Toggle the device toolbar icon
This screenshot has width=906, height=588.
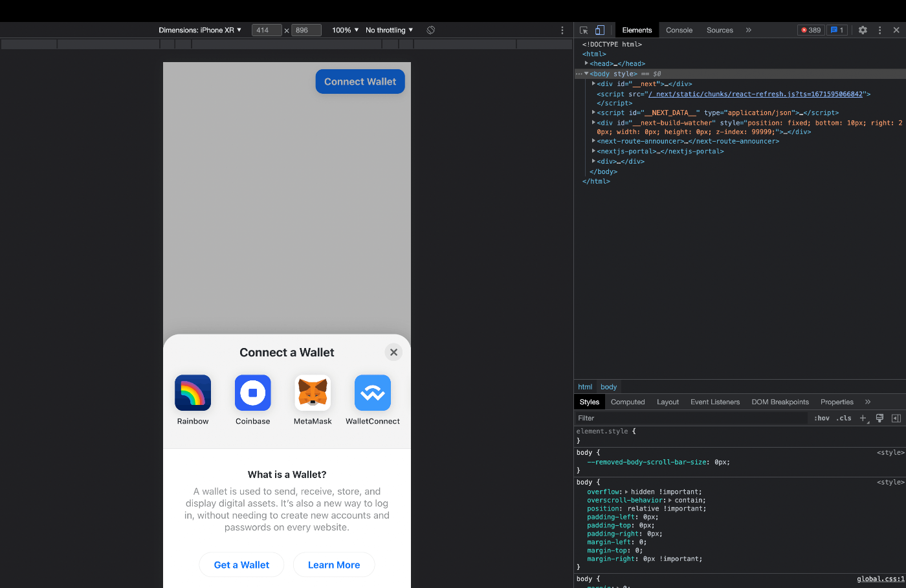coord(600,30)
